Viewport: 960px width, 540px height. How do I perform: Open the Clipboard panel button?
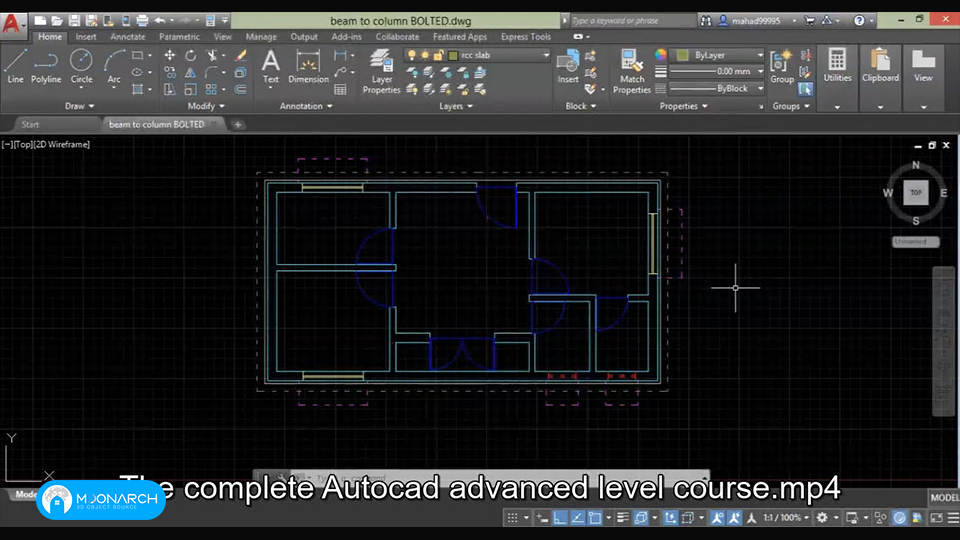[x=880, y=66]
